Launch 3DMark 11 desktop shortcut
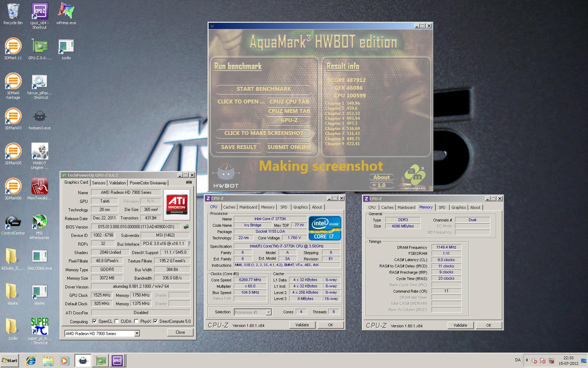 pos(13,49)
